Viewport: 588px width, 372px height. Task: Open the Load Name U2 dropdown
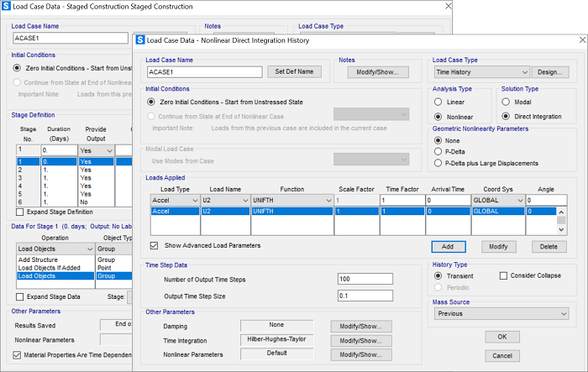click(x=225, y=200)
